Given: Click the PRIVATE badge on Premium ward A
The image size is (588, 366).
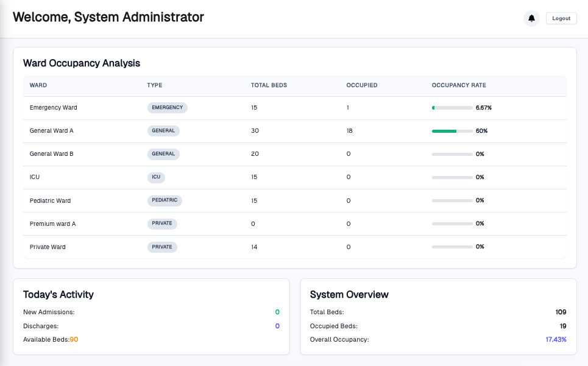Looking at the screenshot, I should point(162,223).
